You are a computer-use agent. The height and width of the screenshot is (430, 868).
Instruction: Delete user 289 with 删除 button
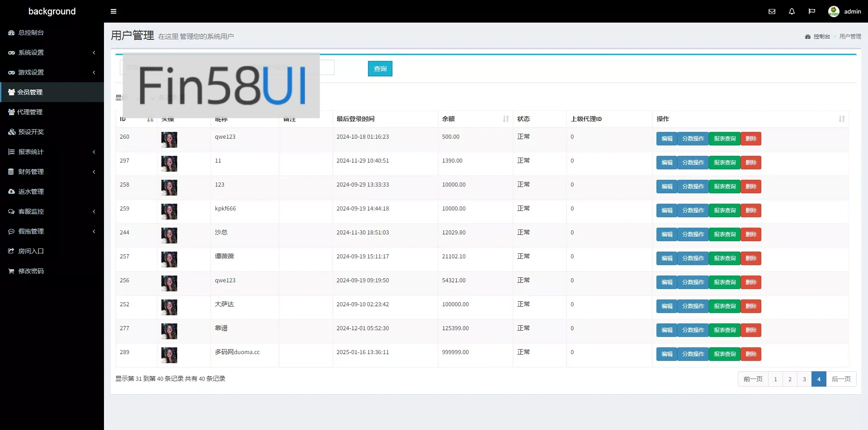coord(750,354)
